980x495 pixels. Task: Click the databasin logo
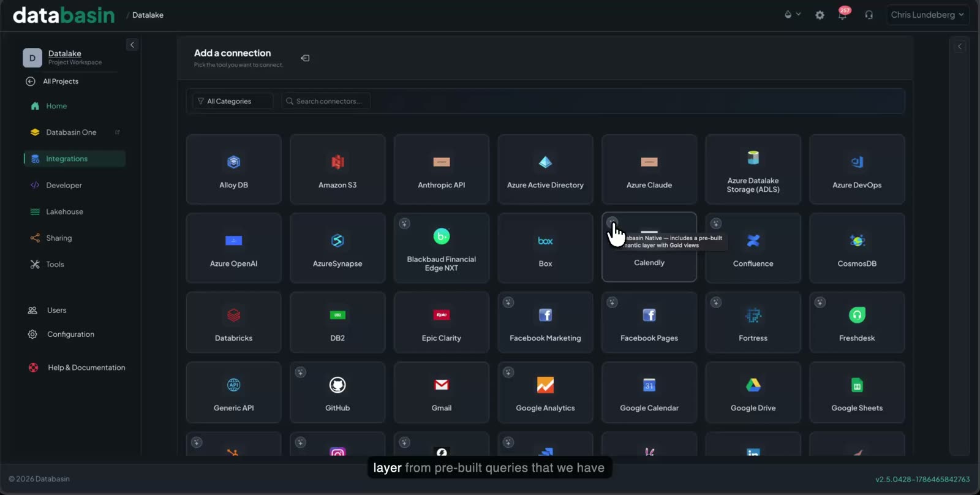click(x=64, y=15)
